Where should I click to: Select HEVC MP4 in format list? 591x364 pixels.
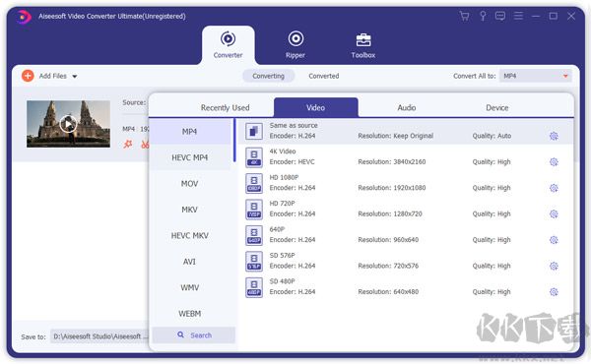point(189,157)
